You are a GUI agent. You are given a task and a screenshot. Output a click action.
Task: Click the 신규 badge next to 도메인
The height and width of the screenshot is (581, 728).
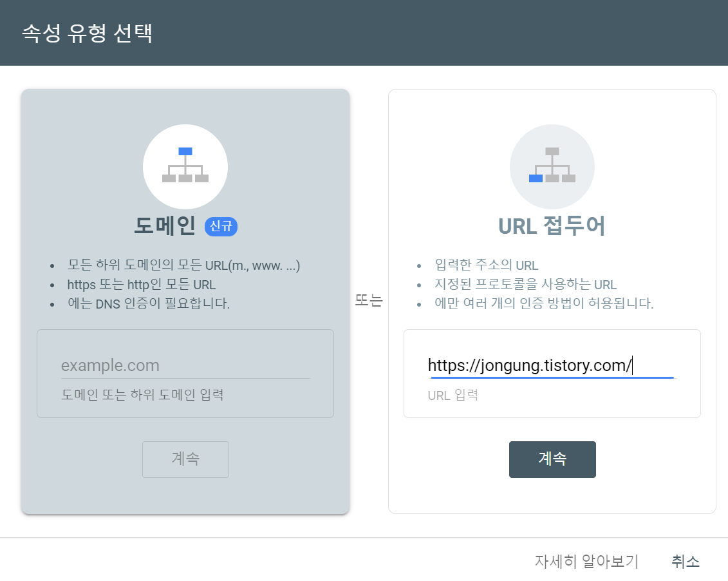[x=221, y=226]
